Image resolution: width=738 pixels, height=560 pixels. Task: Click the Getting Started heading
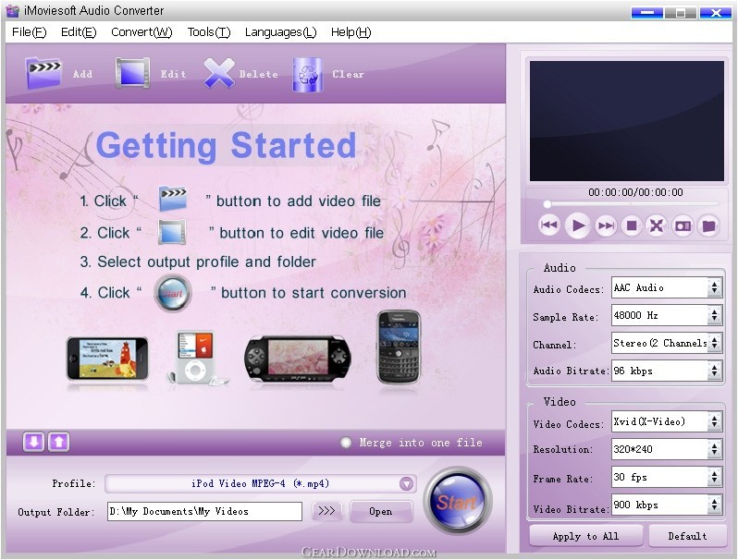pyautogui.click(x=227, y=145)
